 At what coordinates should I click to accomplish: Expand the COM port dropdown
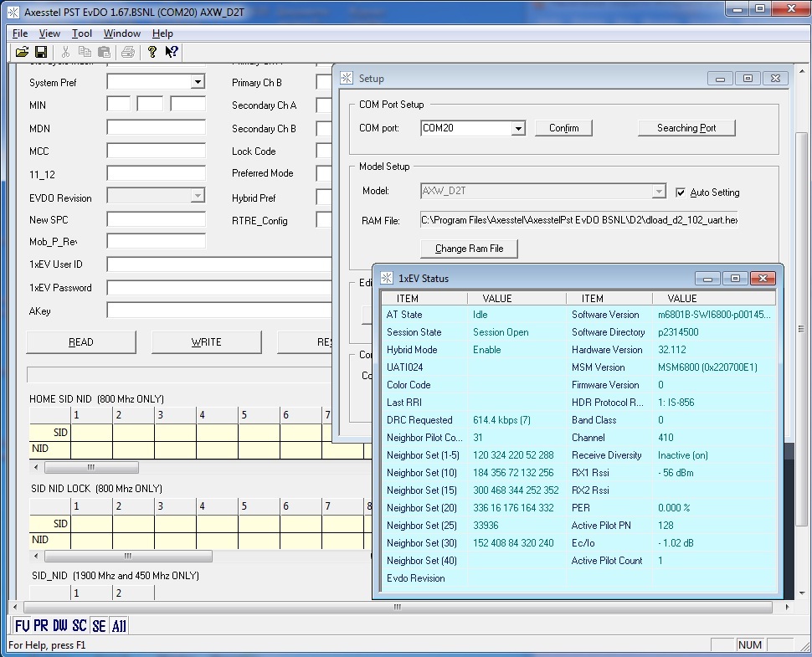click(x=518, y=128)
